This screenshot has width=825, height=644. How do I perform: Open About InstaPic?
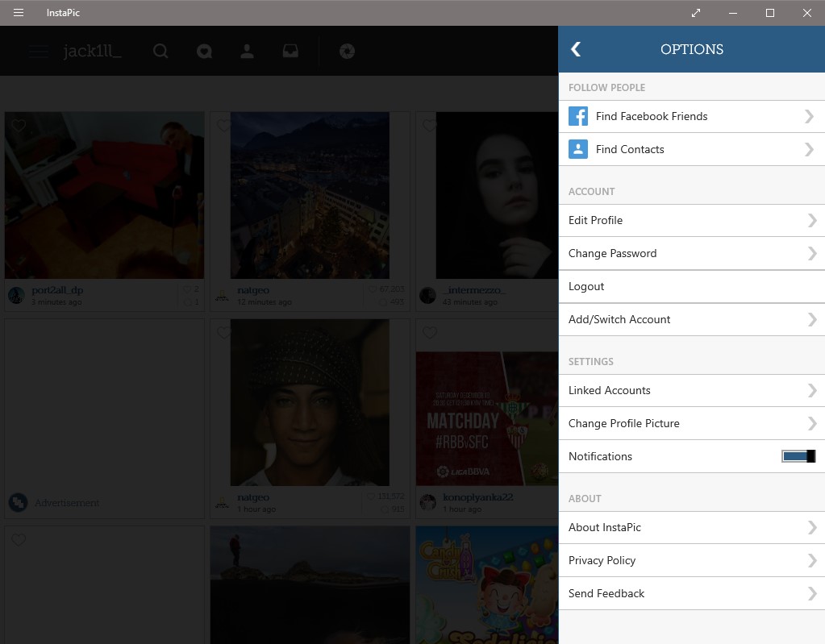pyautogui.click(x=691, y=527)
